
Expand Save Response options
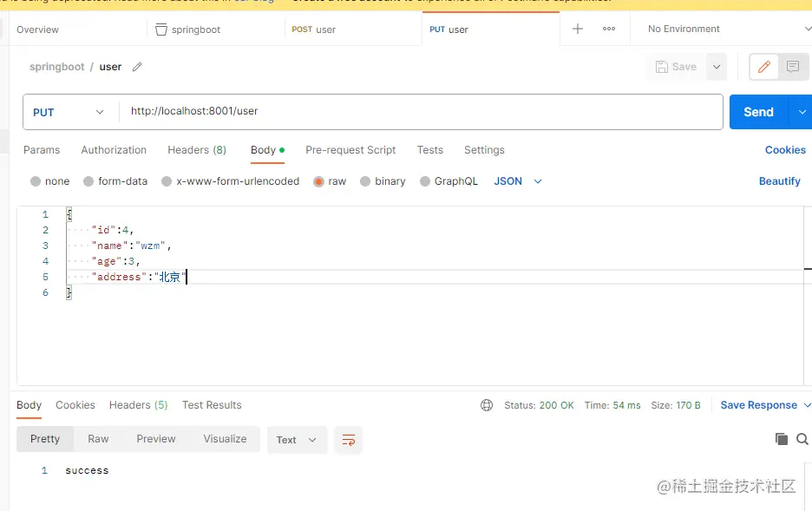pyautogui.click(x=807, y=405)
